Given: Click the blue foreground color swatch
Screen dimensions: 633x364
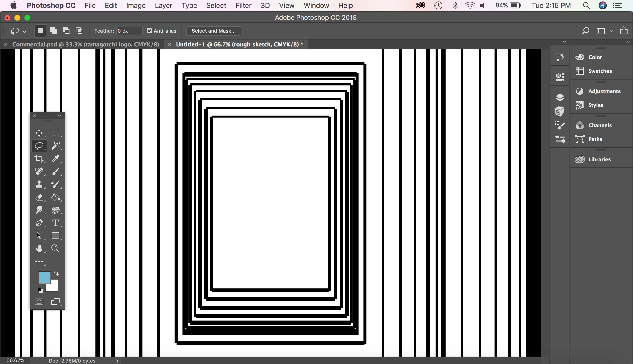Looking at the screenshot, I should point(44,278).
